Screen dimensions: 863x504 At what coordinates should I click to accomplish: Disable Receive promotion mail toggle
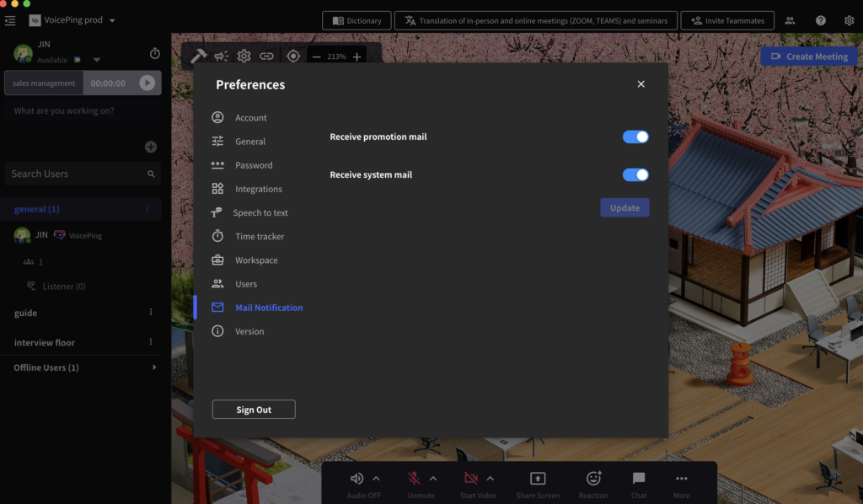click(635, 137)
